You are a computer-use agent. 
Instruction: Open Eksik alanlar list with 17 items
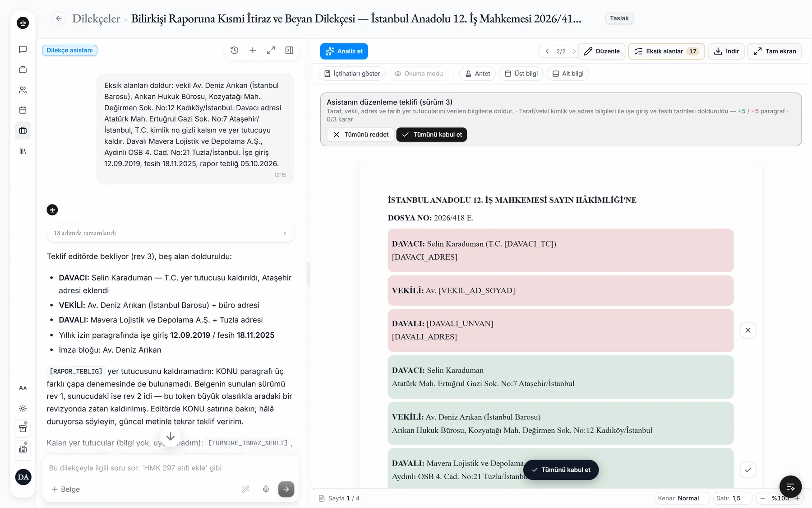pyautogui.click(x=666, y=51)
